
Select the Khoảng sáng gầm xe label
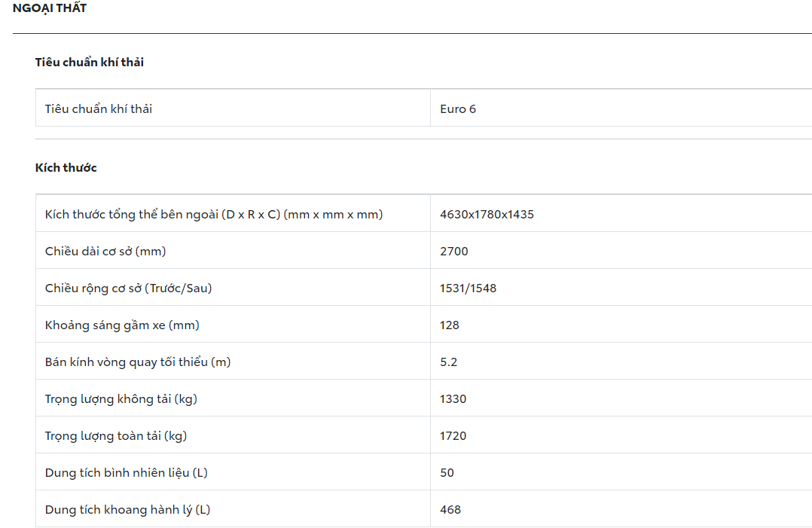pos(122,325)
